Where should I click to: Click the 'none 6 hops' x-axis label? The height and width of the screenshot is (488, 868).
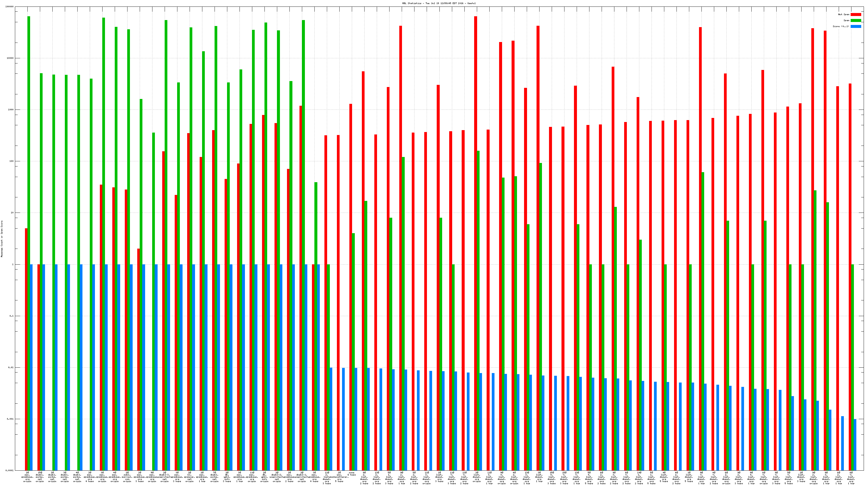[352, 474]
